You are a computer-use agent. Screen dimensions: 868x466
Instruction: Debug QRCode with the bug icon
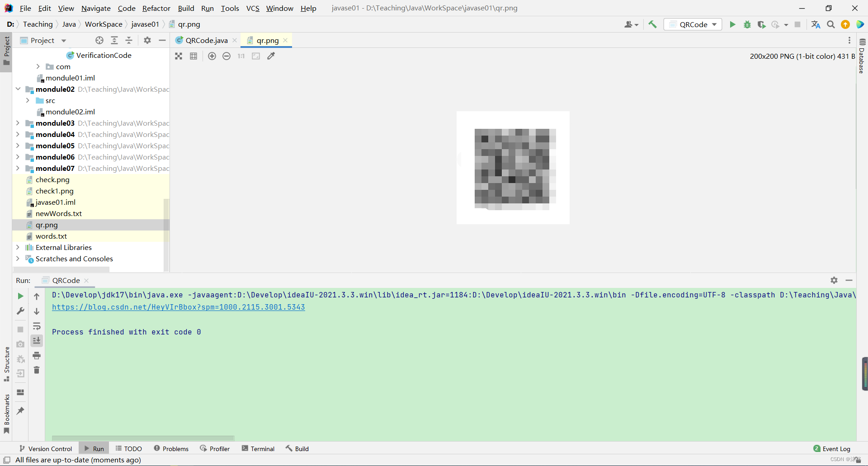(747, 24)
